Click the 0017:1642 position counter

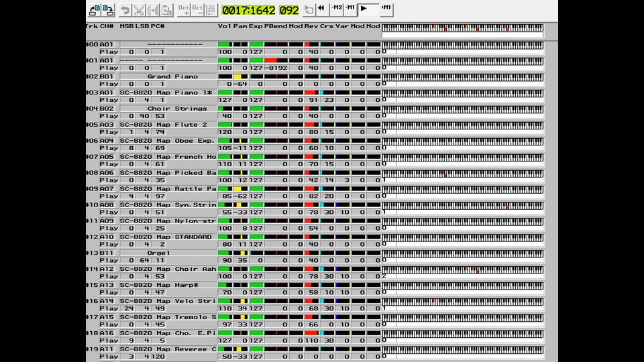click(249, 10)
